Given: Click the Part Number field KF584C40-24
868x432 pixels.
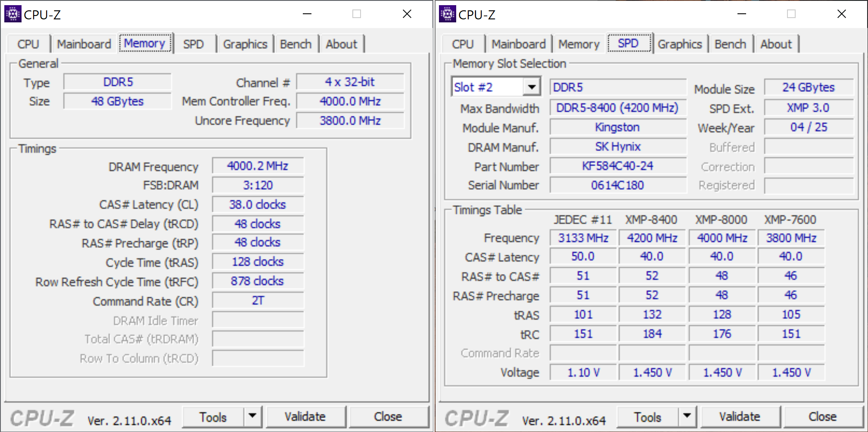Looking at the screenshot, I should click(x=617, y=166).
